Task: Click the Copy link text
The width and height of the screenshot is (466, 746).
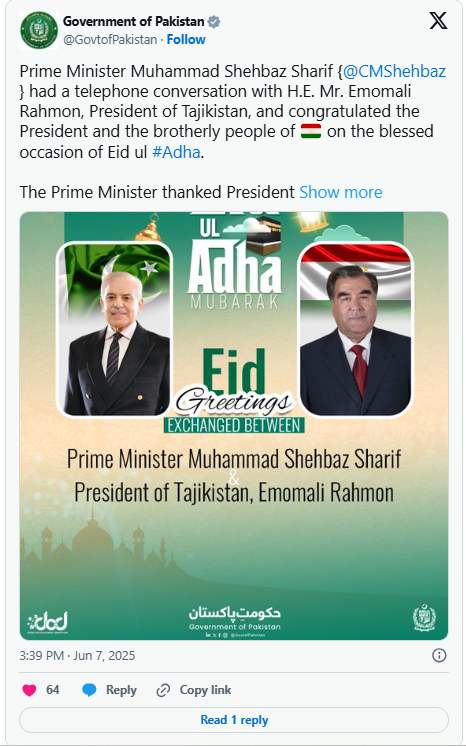Action: [x=205, y=690]
